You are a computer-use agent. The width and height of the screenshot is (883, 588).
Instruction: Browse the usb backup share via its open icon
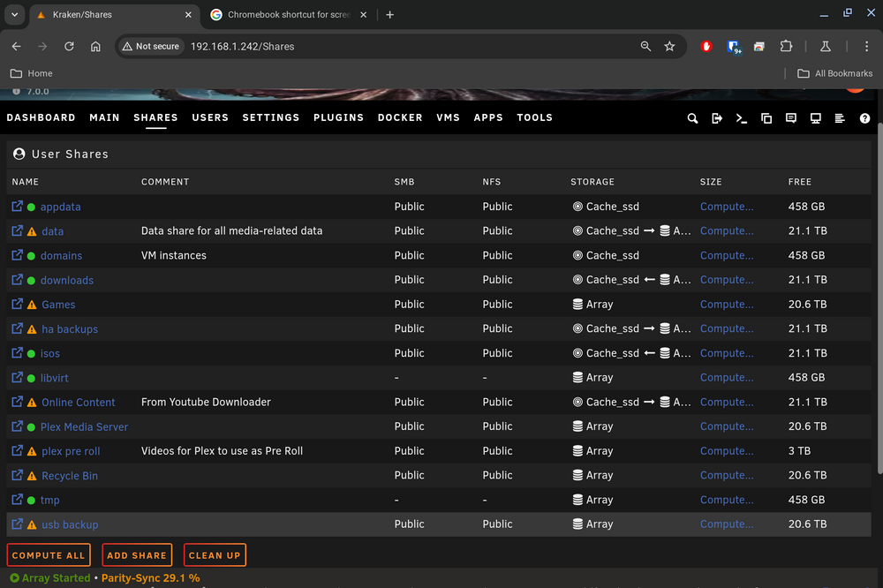pyautogui.click(x=18, y=524)
